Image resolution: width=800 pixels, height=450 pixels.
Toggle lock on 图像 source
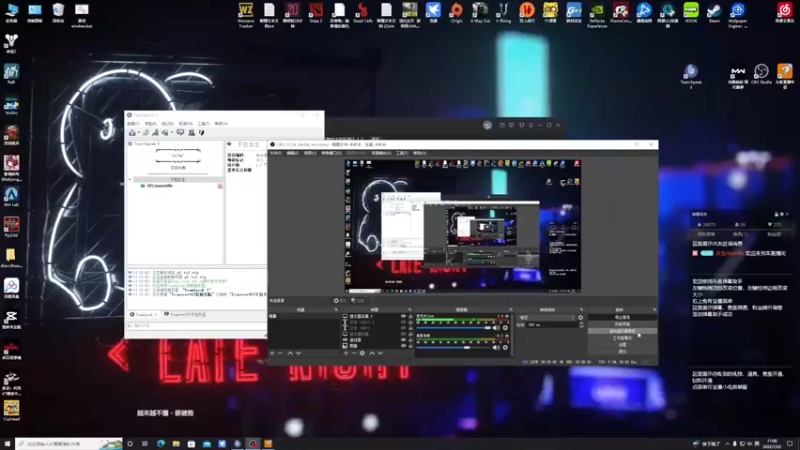point(410,346)
